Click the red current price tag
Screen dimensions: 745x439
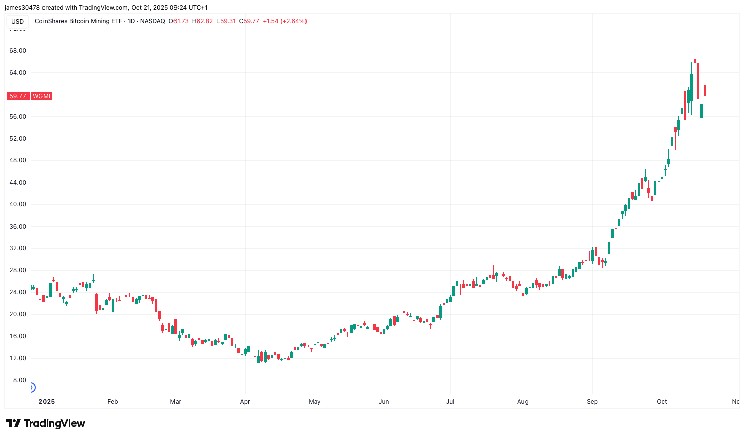(x=15, y=95)
